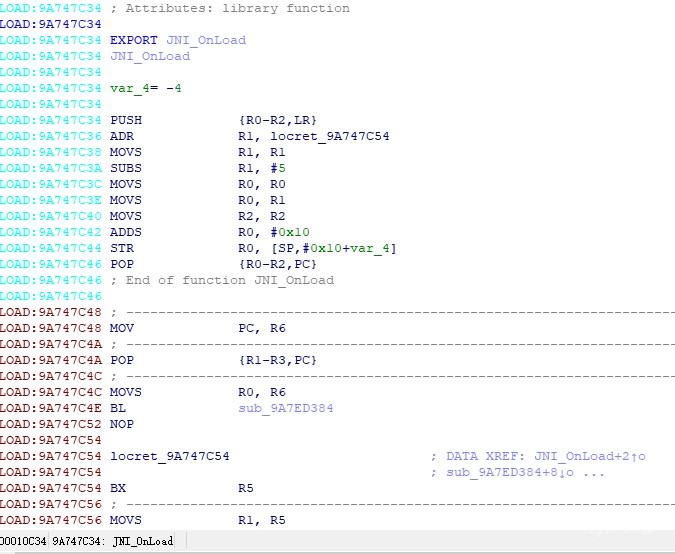Click address LOAD:9A747C36 of ADR line
This screenshot has width=675, height=554.
point(51,136)
